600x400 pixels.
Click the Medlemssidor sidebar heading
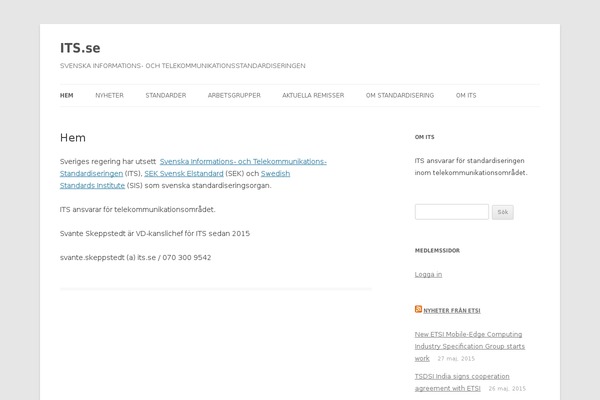click(437, 251)
